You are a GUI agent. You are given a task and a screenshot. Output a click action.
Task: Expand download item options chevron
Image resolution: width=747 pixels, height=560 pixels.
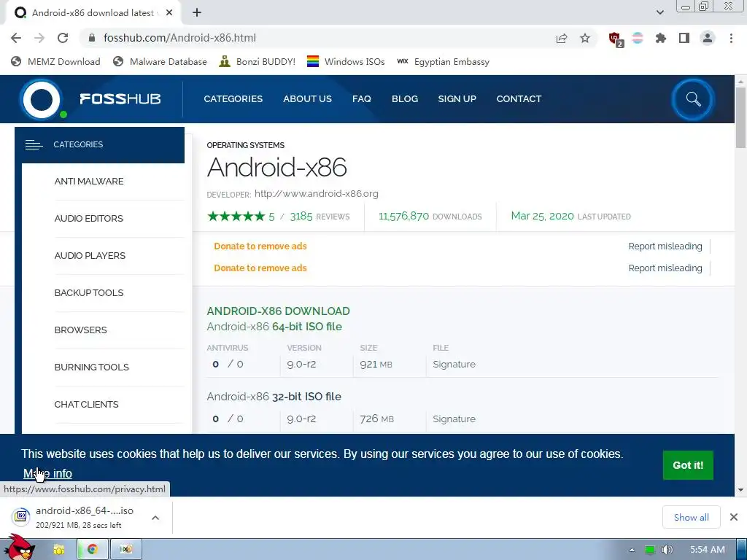155,518
